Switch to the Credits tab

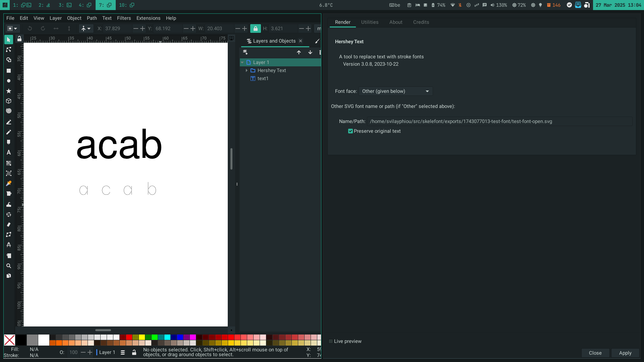[x=421, y=22]
